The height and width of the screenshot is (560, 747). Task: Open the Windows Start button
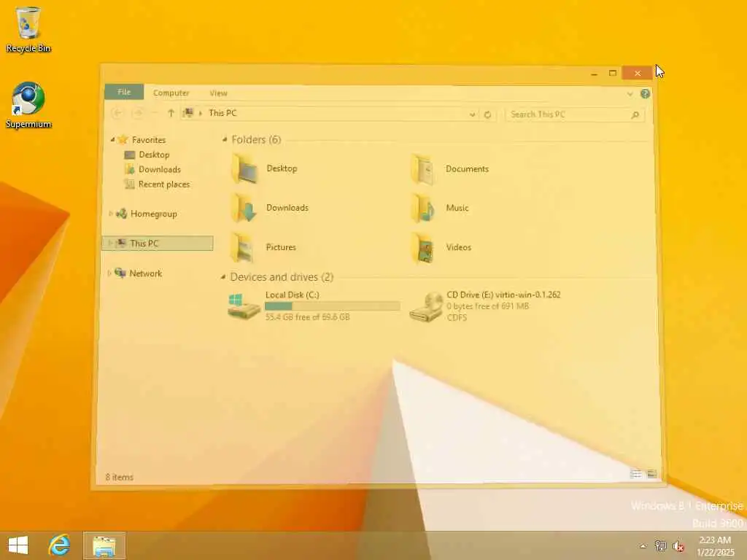pyautogui.click(x=18, y=545)
